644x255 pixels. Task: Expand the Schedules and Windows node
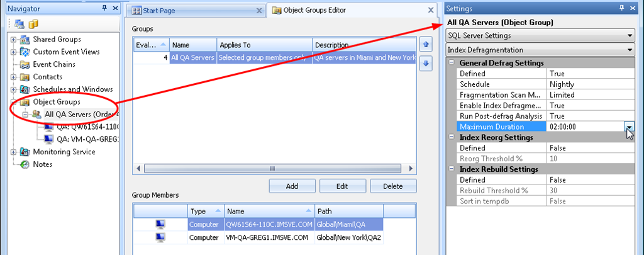tap(14, 89)
